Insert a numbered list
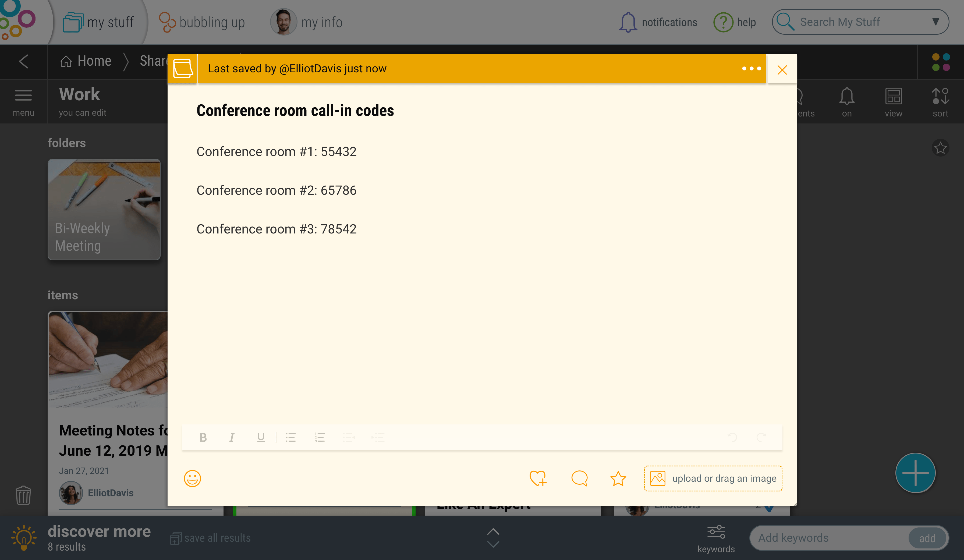This screenshot has width=964, height=560. [x=320, y=437]
